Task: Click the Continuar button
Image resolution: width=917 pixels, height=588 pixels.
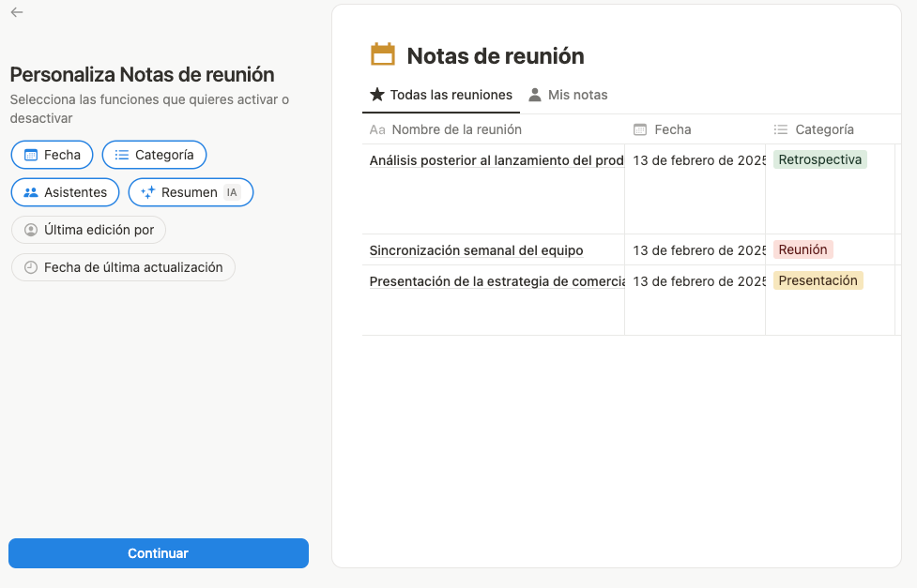Action: (159, 553)
